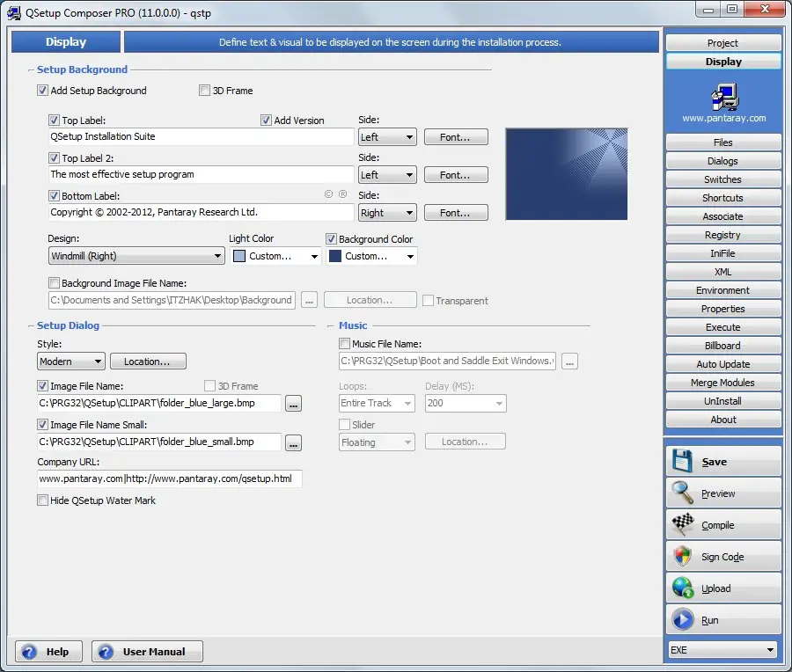Open the Auto Update page

[x=722, y=364]
